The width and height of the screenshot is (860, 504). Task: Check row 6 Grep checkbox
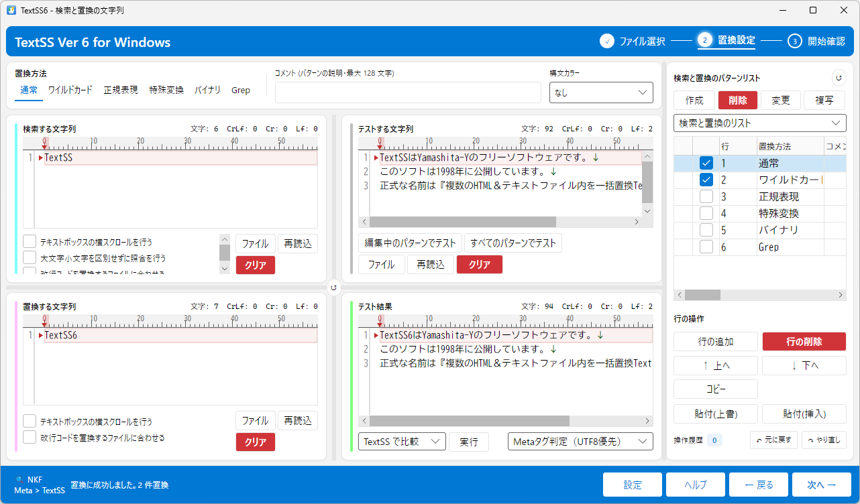tap(706, 247)
